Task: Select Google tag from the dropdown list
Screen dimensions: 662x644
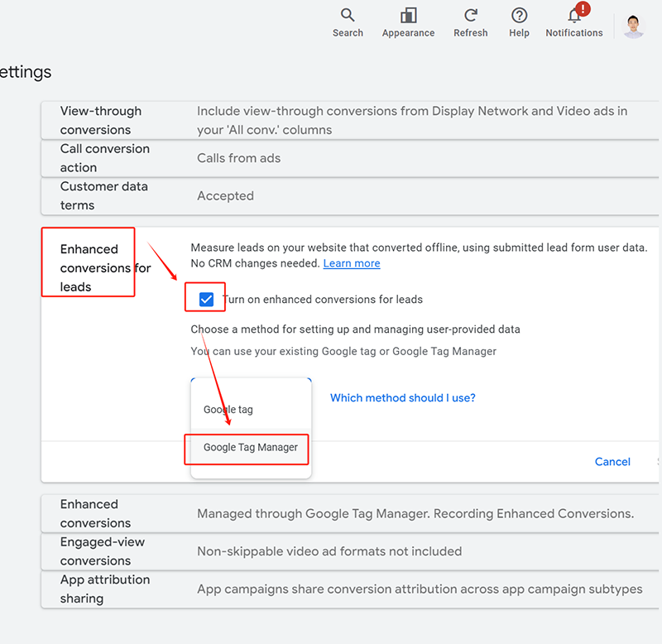Action: point(228,410)
